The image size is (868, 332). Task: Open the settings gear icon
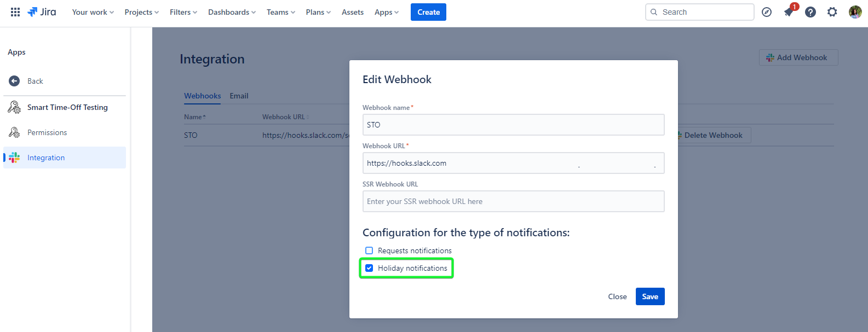coord(832,12)
